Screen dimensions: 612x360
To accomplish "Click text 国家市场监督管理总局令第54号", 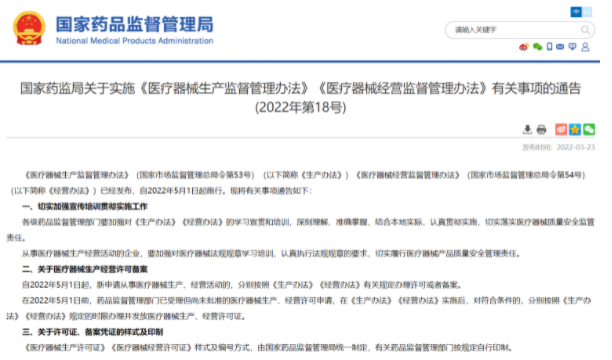I will click(x=526, y=175).
